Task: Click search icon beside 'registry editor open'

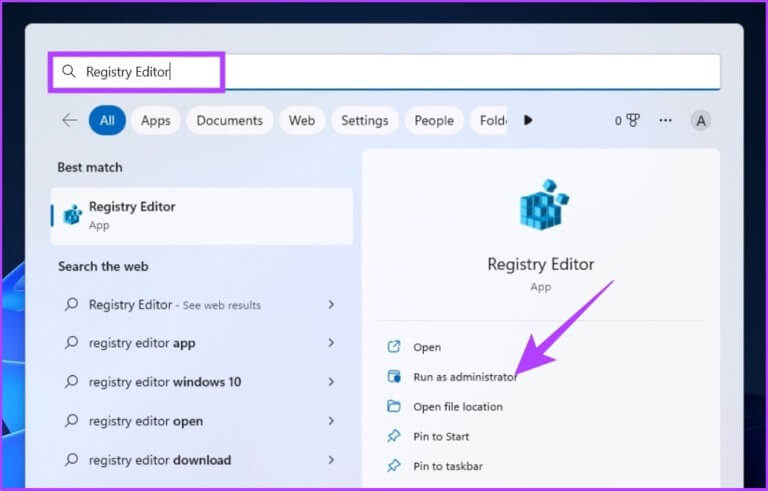Action: 72,420
